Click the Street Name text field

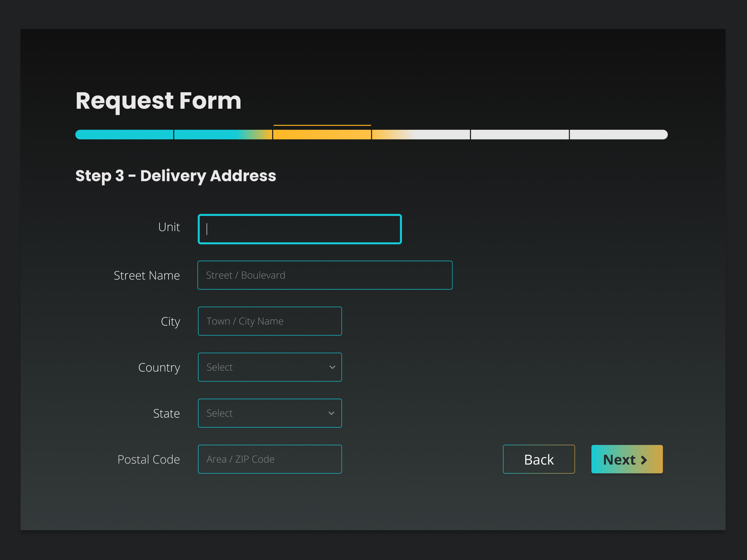pyautogui.click(x=324, y=275)
